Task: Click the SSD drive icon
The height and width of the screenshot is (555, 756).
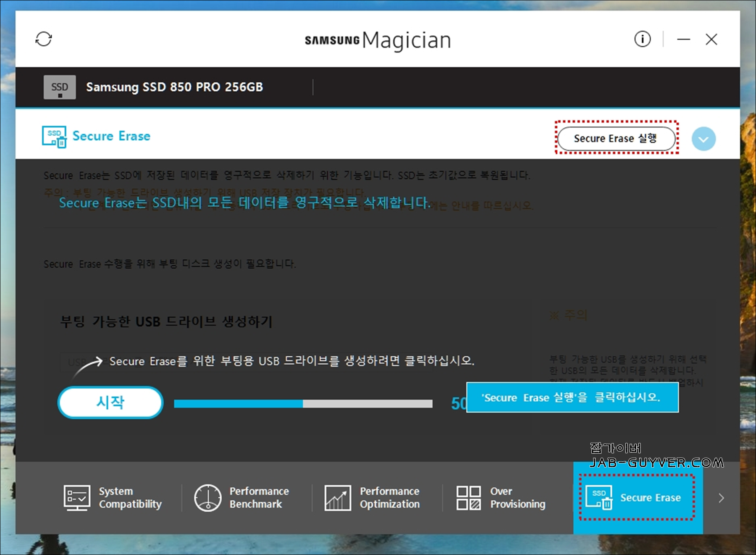Action: (60, 87)
